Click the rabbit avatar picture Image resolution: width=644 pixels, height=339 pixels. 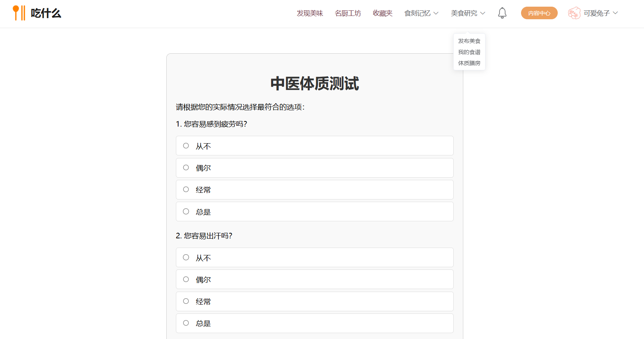(574, 13)
